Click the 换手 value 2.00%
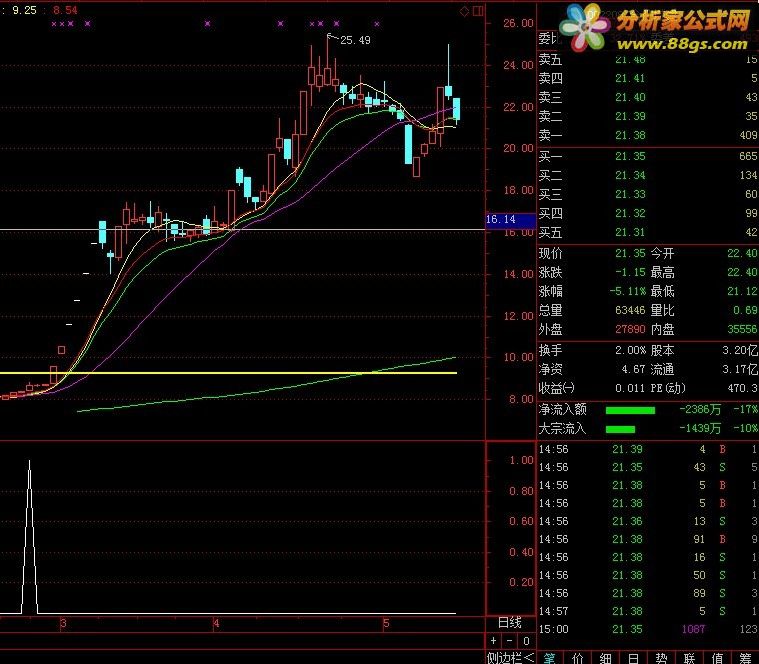The width and height of the screenshot is (759, 664). 630,350
